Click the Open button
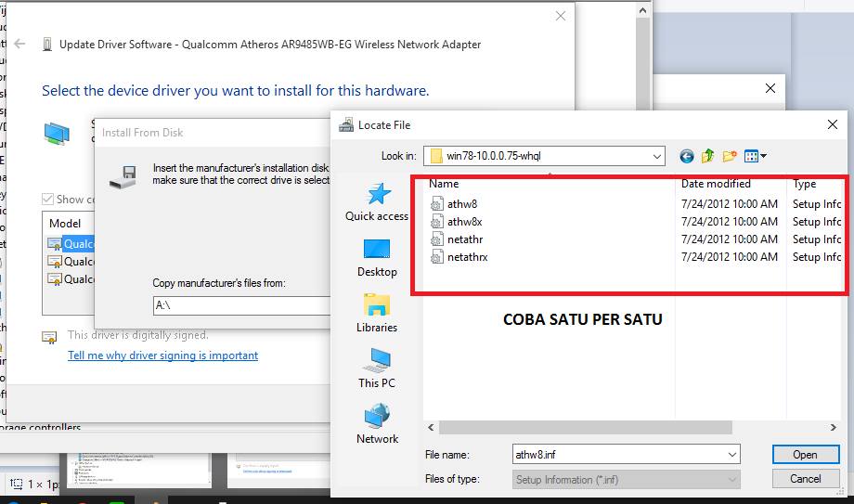This screenshot has height=504, width=854. coord(806,455)
